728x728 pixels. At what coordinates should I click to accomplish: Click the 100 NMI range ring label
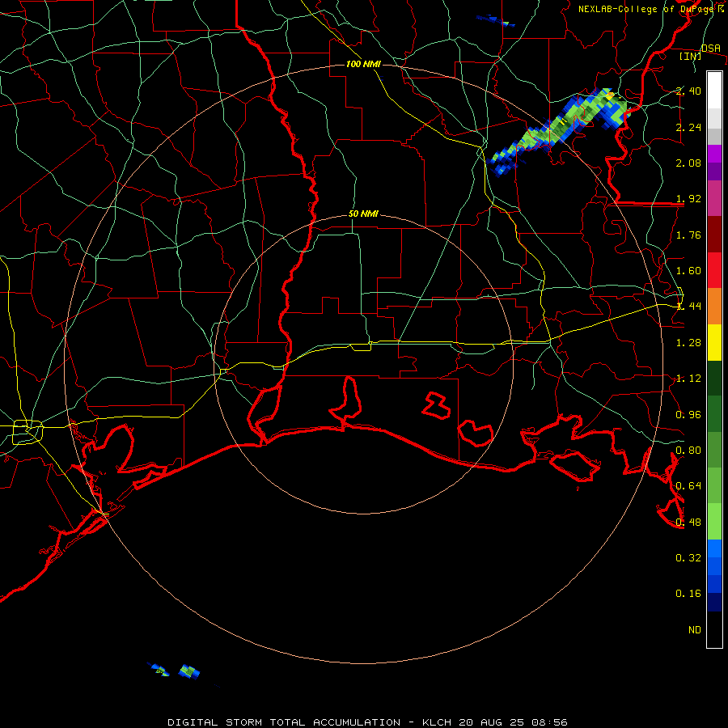pos(363,64)
